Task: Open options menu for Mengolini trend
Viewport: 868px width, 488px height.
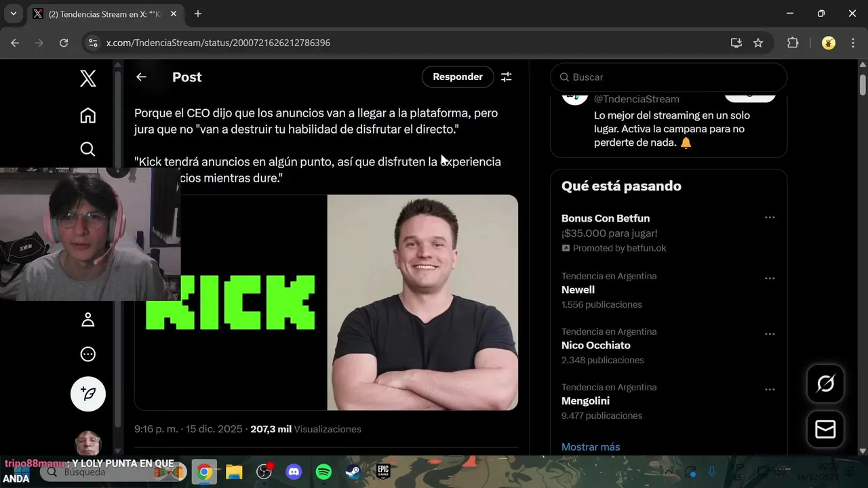Action: (x=770, y=390)
